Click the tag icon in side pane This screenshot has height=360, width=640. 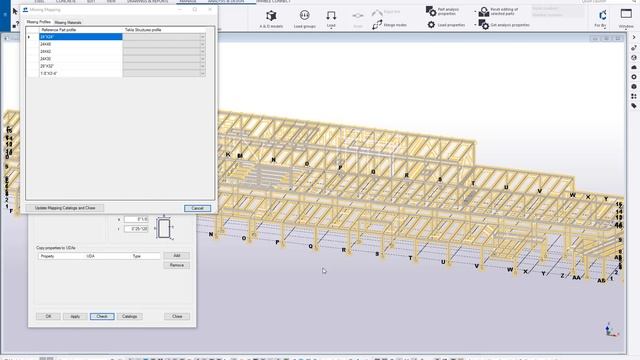pyautogui.click(x=634, y=106)
